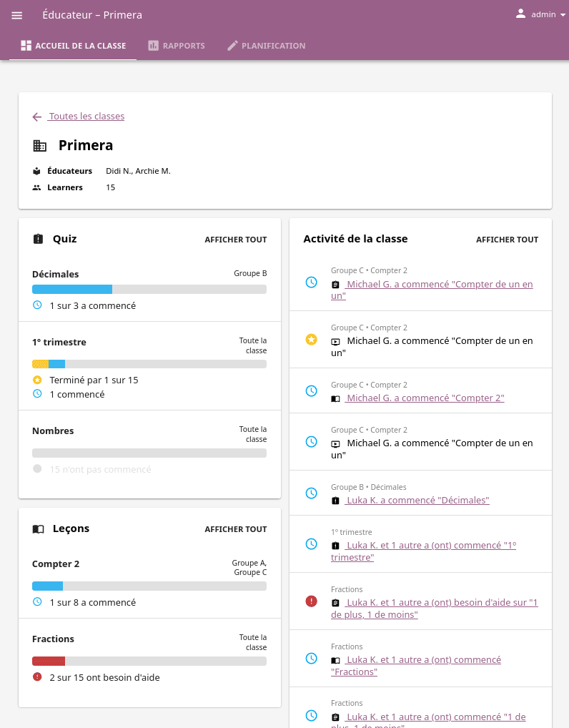569x728 pixels.
Task: Open Luka K. a commencé "Décimales" link
Action: click(x=417, y=500)
